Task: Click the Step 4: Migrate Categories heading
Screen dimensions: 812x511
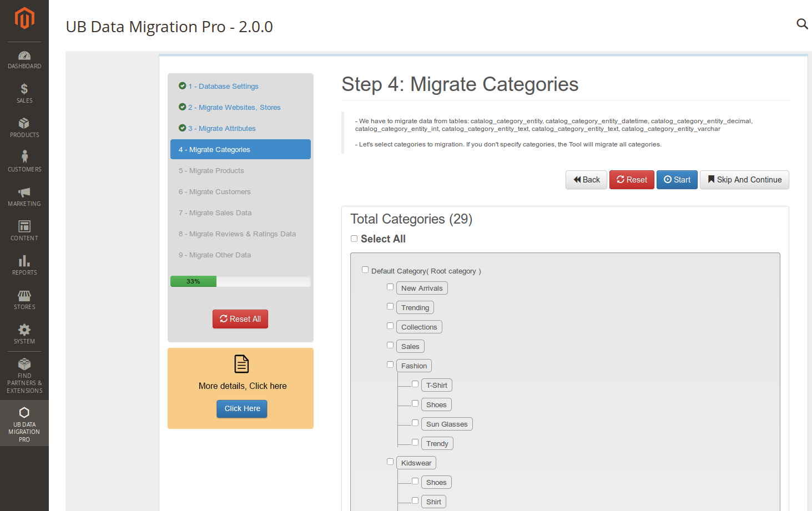Action: tap(460, 84)
